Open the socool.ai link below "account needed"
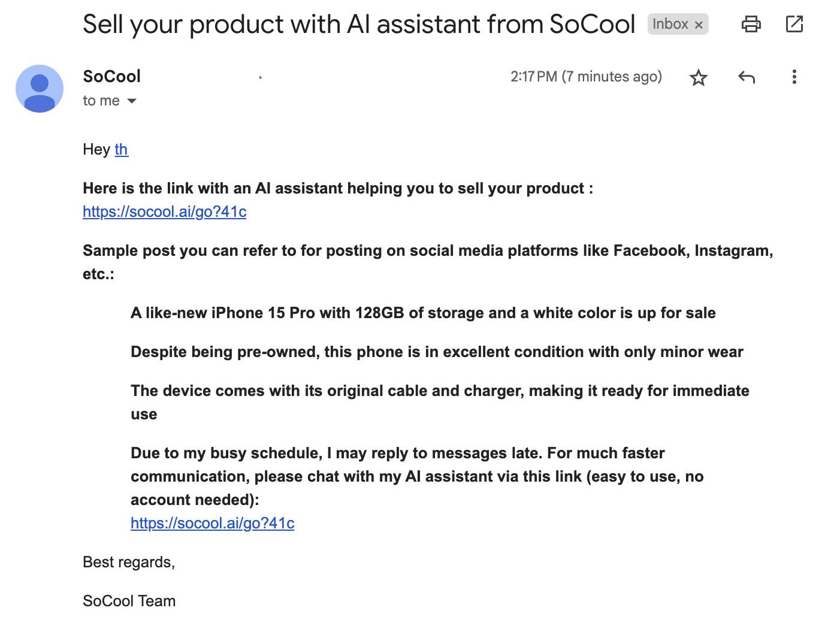The height and width of the screenshot is (641, 840). [213, 523]
